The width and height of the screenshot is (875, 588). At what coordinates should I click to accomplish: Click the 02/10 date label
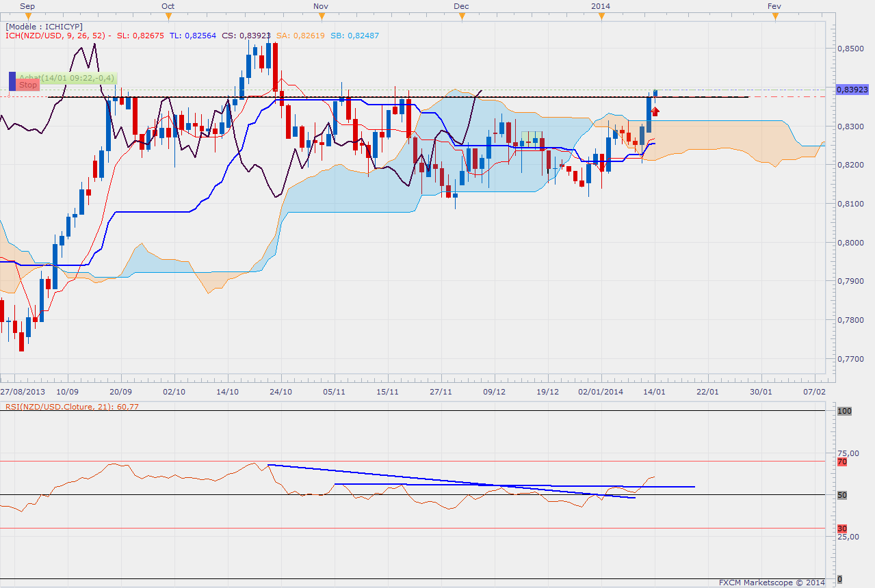(174, 392)
